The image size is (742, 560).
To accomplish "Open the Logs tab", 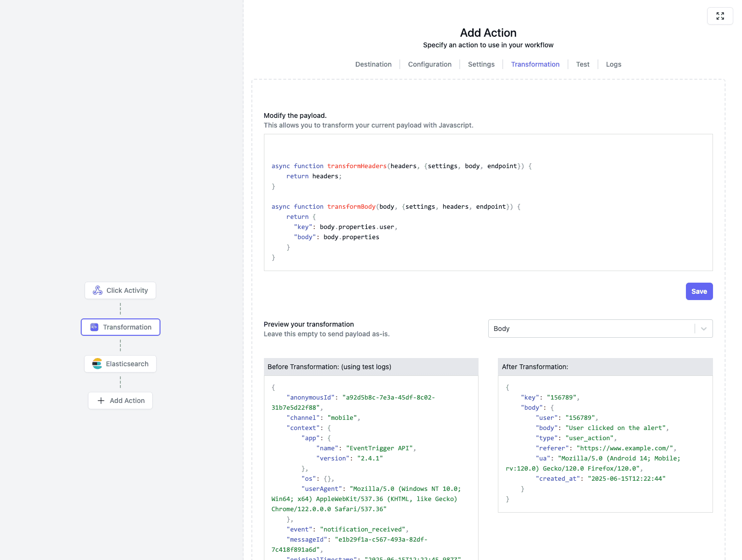I will pos(613,64).
